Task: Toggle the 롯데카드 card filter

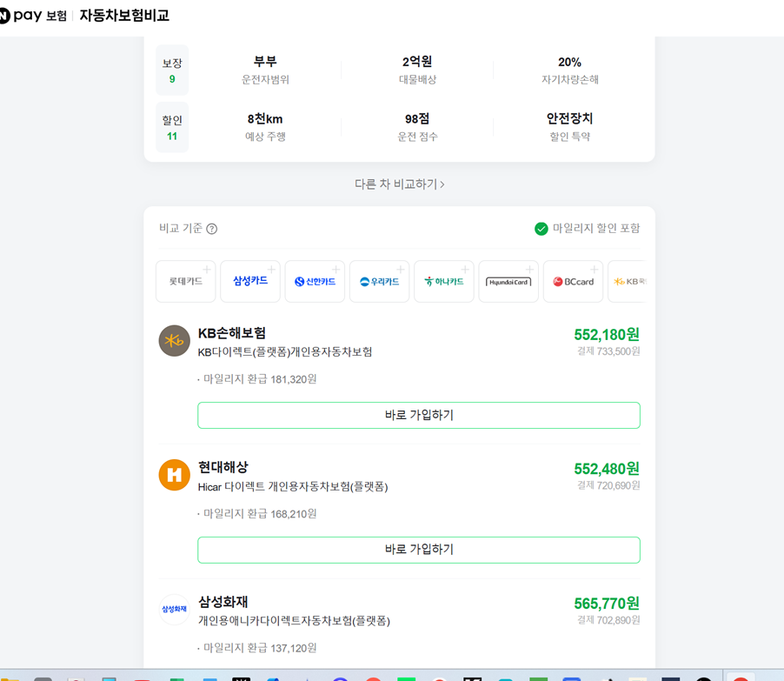Action: (185, 281)
